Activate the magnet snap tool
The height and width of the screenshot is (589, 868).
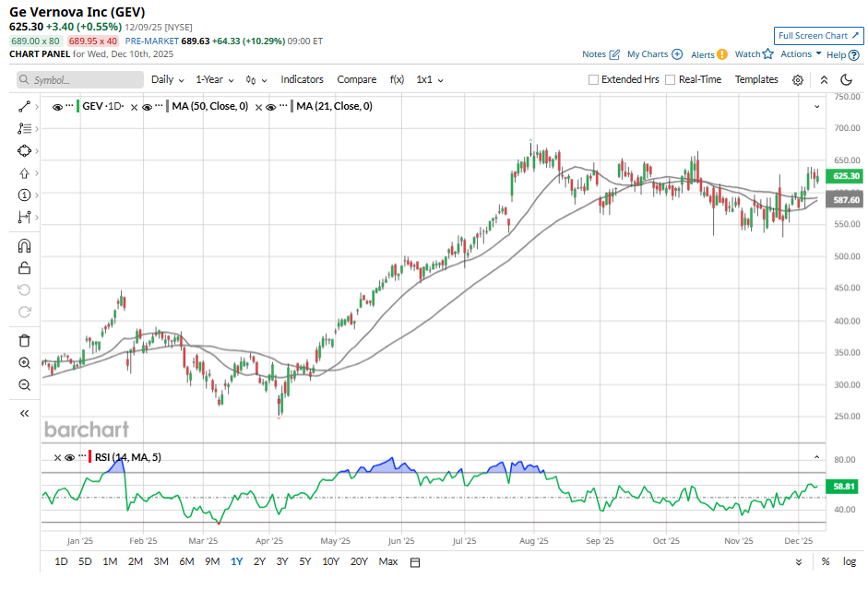pos(25,246)
